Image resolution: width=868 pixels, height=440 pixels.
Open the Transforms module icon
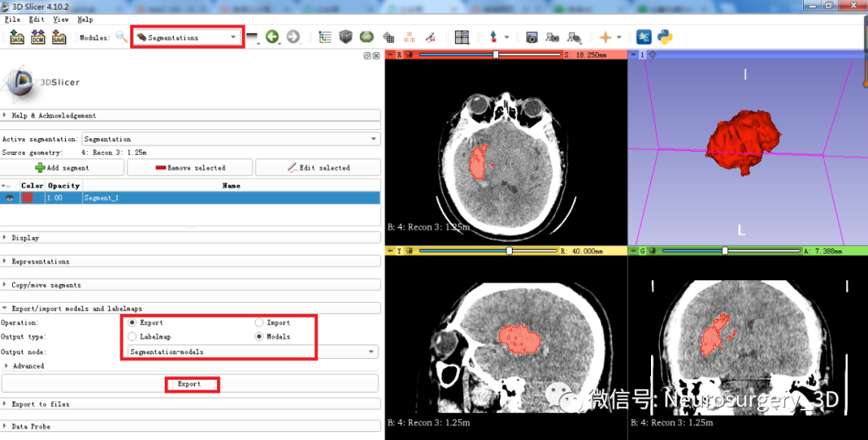click(x=388, y=38)
